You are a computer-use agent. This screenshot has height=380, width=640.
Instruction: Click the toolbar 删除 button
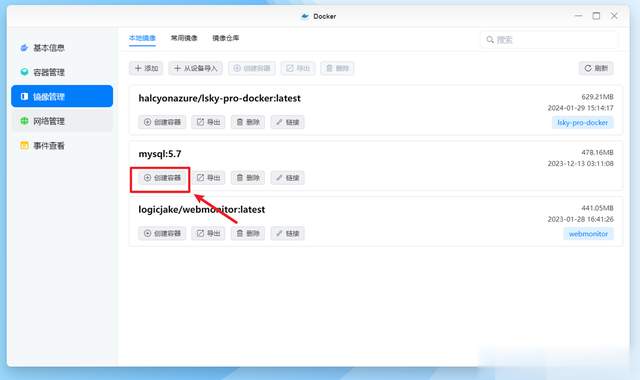pyautogui.click(x=338, y=68)
